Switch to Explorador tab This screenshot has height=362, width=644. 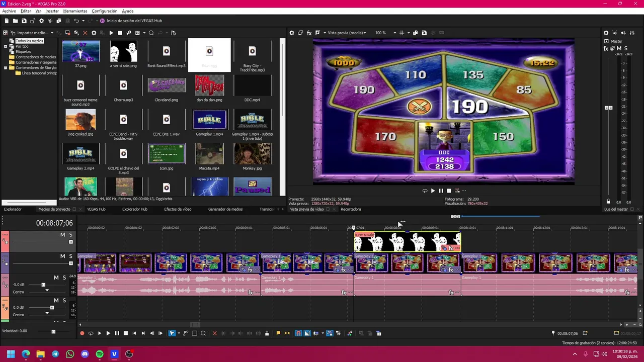point(13,209)
